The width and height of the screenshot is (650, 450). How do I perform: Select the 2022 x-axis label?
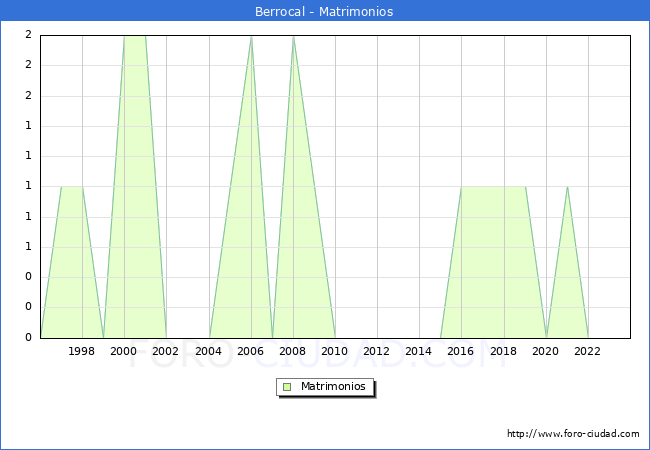click(587, 351)
